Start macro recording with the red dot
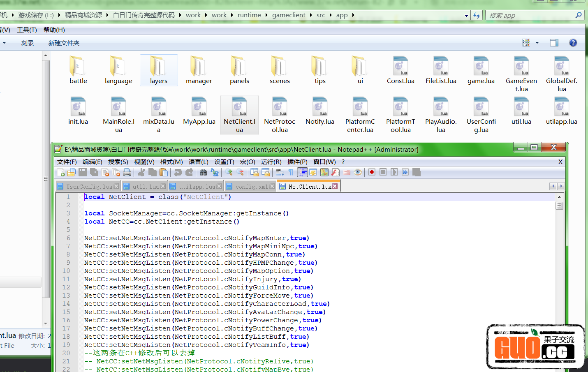Screen dimensions: 588x372 (x=372, y=172)
